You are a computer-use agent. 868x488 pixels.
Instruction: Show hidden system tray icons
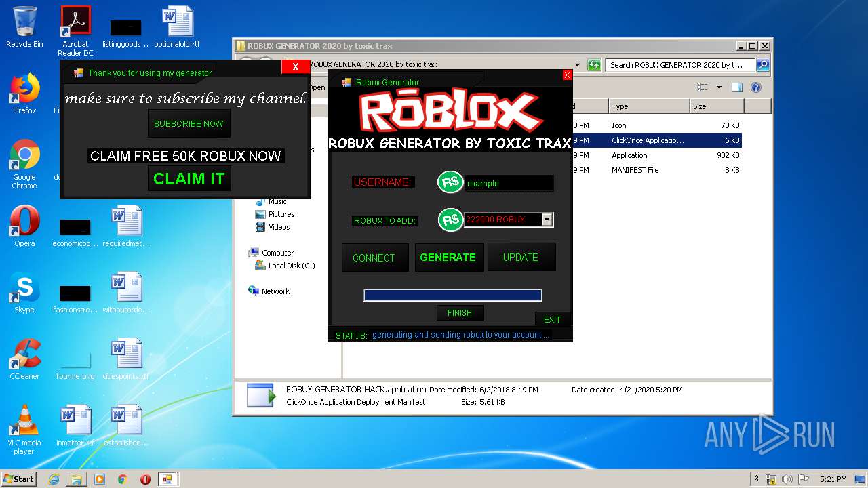[757, 479]
